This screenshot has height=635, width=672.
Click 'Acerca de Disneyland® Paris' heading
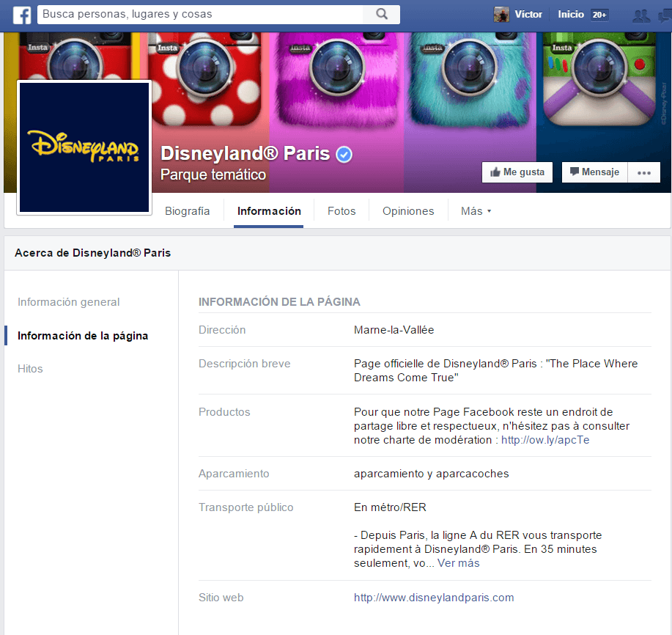pos(92,253)
